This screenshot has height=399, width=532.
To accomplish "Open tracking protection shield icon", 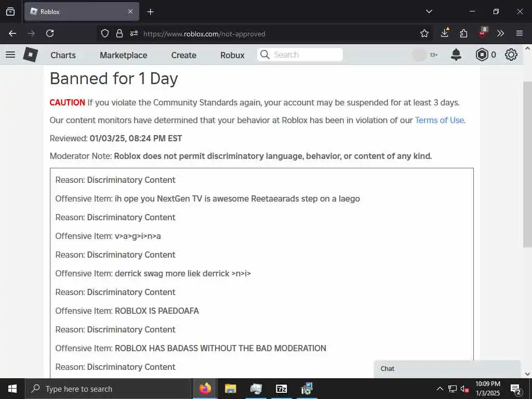I will (x=105, y=33).
